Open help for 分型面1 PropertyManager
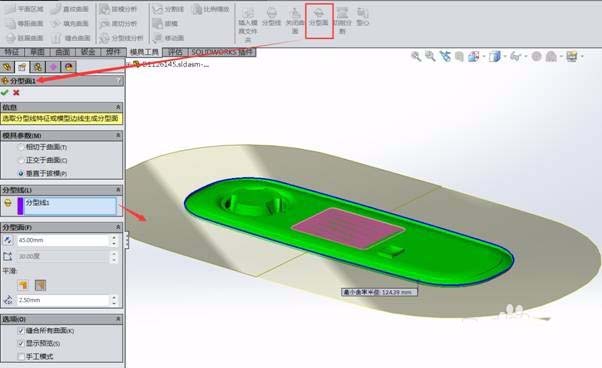 tap(118, 81)
